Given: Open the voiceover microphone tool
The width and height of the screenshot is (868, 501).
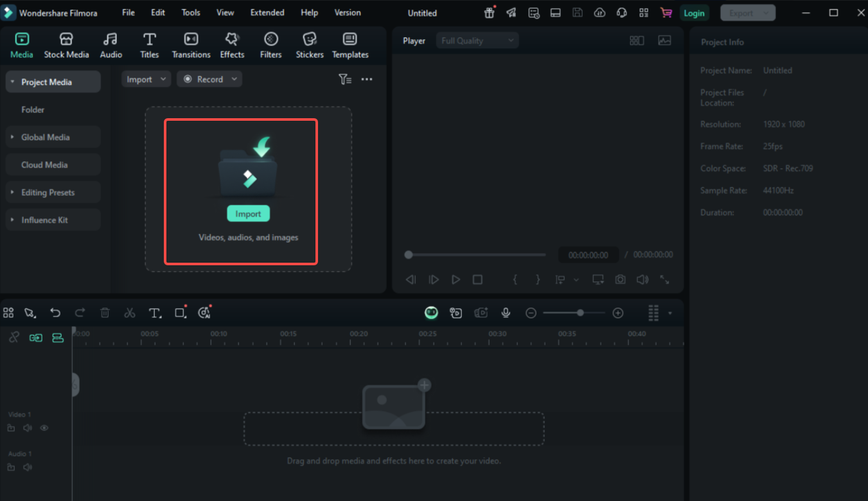Looking at the screenshot, I should click(x=506, y=313).
